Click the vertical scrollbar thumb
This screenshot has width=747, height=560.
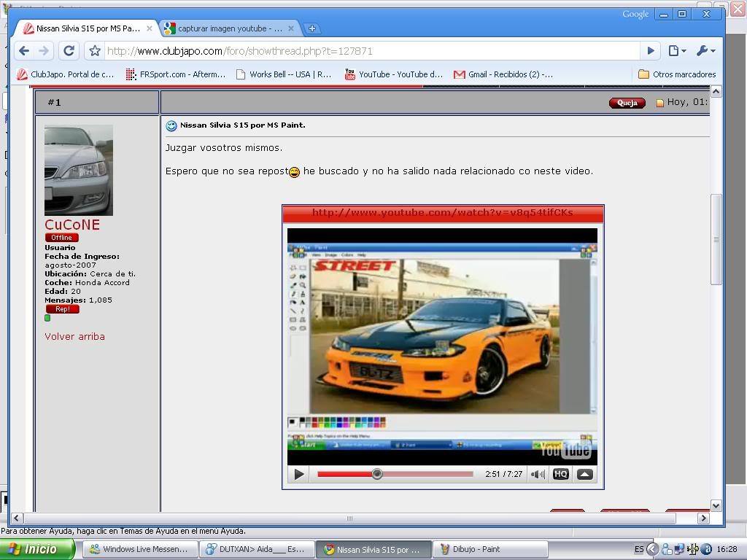(x=716, y=239)
